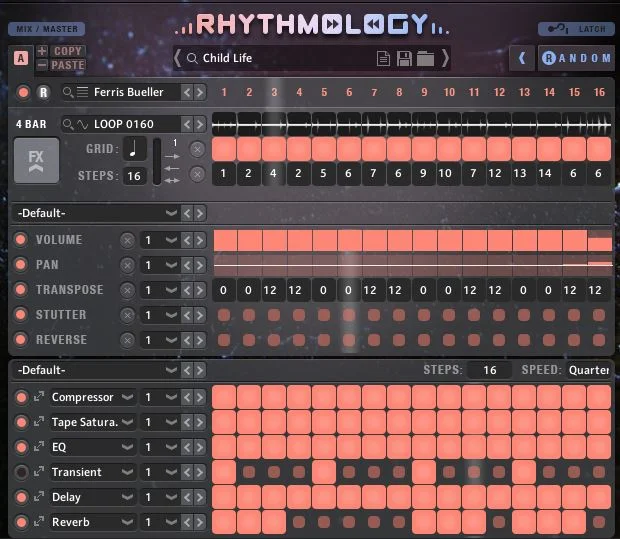Toggle TRANSPOSE sequencer on/off
Image resolution: width=620 pixels, height=539 pixels.
[x=21, y=289]
